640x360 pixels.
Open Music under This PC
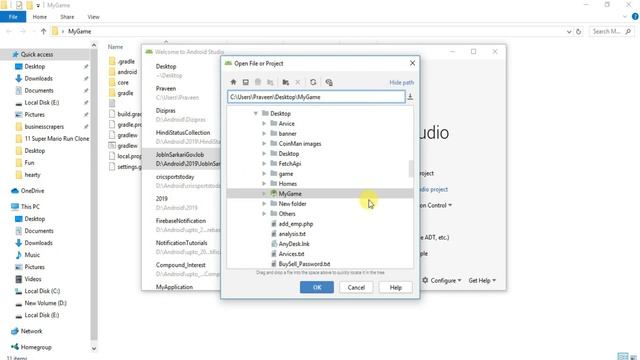32,255
